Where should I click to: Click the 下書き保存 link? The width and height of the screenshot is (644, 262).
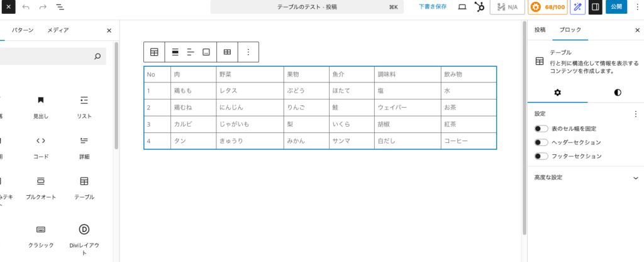[433, 7]
